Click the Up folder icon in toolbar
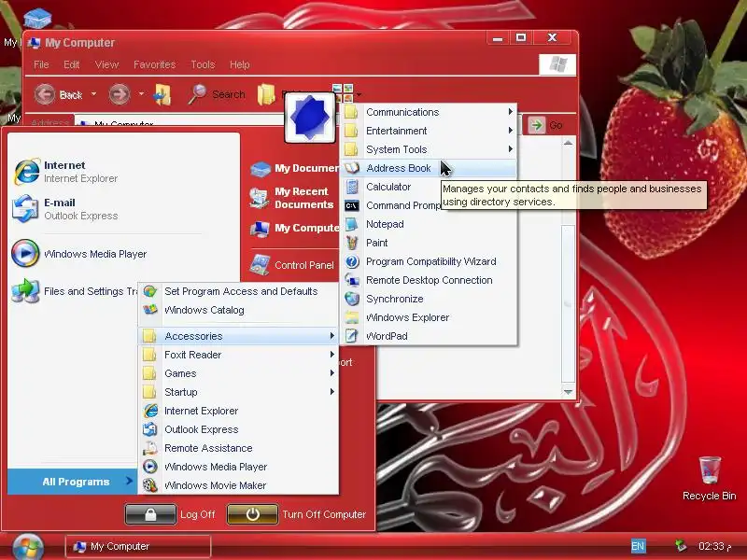 [x=162, y=94]
